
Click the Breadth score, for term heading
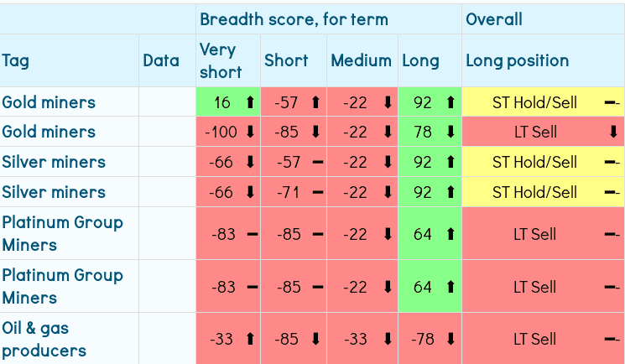click(293, 18)
